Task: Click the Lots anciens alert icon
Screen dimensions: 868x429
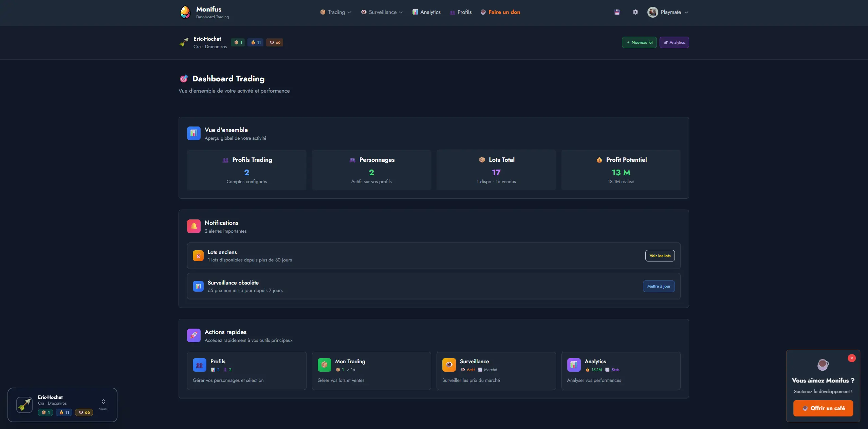Action: coord(198,256)
